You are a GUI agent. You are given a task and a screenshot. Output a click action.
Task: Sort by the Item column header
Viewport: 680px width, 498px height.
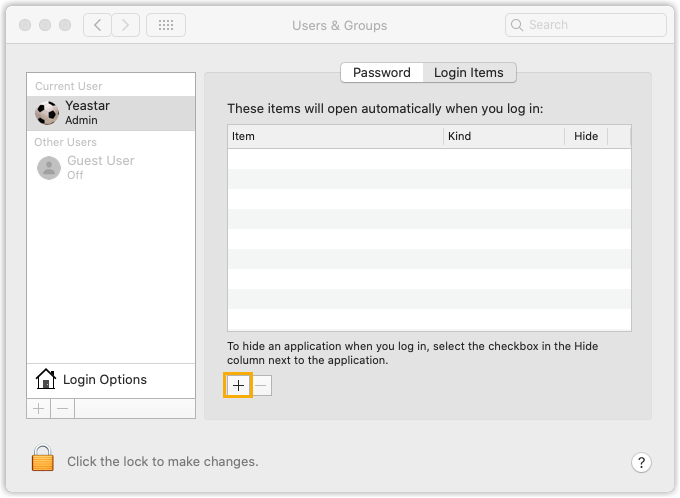pyautogui.click(x=335, y=136)
